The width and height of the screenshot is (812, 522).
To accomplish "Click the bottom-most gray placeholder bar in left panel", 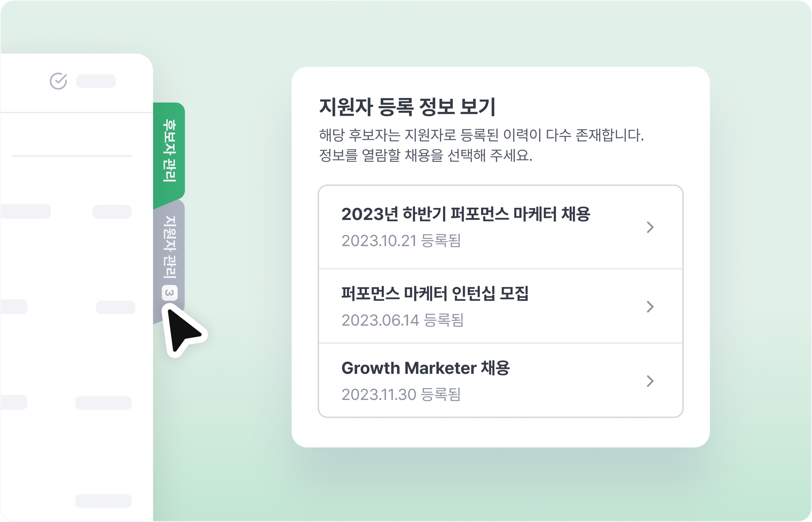I will point(103,501).
